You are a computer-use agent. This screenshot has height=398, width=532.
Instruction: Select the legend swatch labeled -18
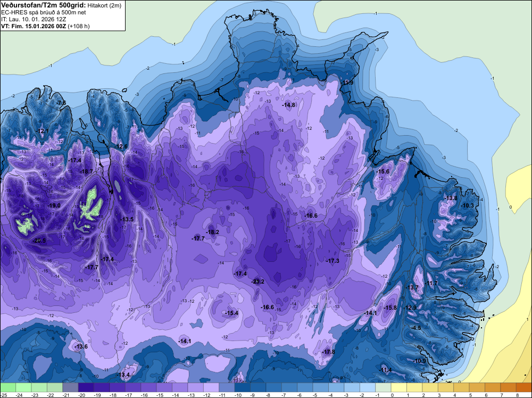click(117, 387)
